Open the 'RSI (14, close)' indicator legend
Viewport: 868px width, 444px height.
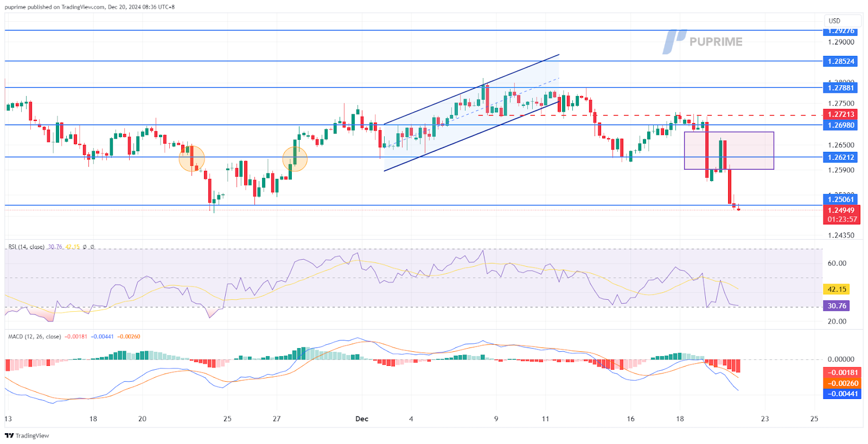[26, 247]
